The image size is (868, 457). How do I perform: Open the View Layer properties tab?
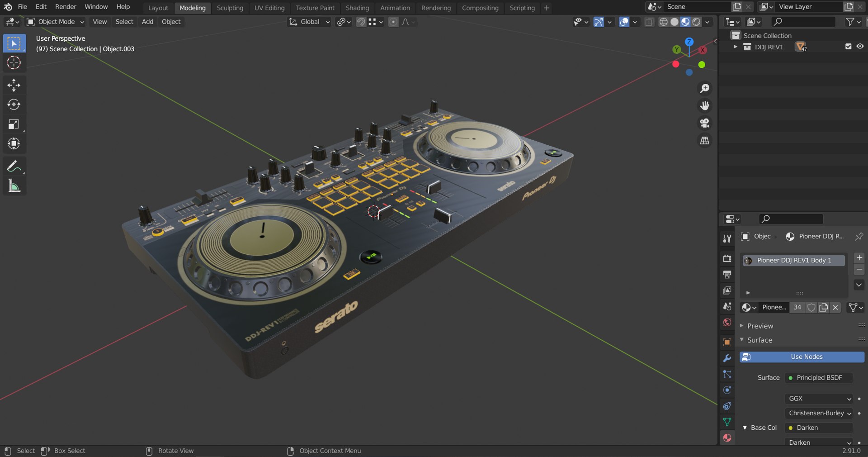click(x=727, y=290)
